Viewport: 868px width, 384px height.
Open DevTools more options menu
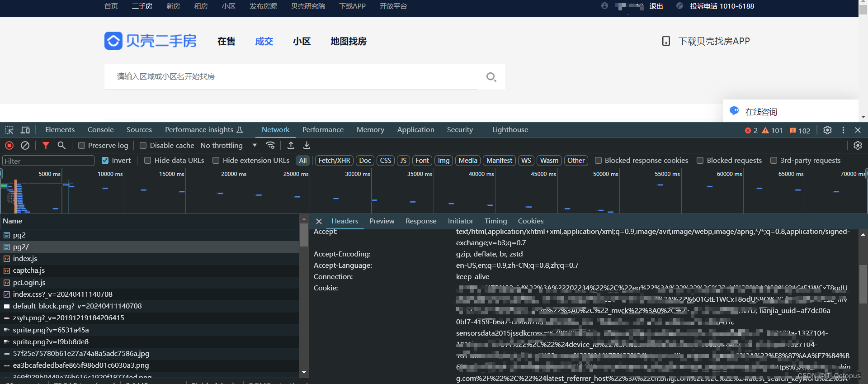(x=843, y=130)
